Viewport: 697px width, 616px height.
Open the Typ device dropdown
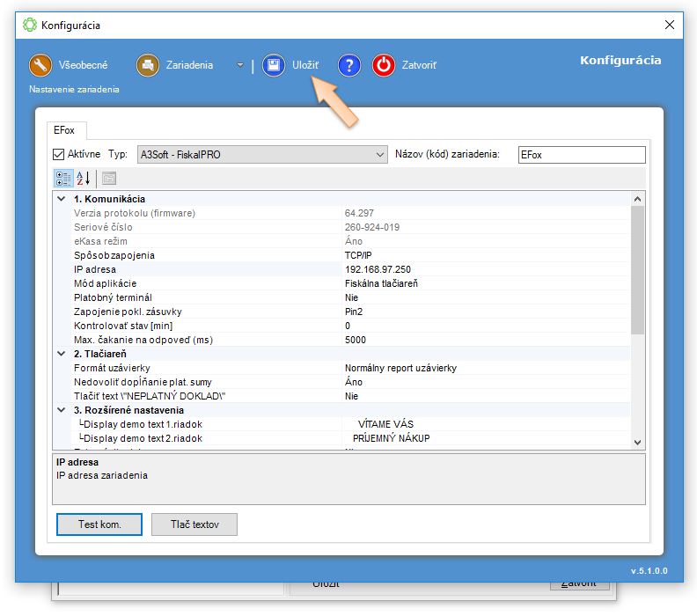point(380,155)
